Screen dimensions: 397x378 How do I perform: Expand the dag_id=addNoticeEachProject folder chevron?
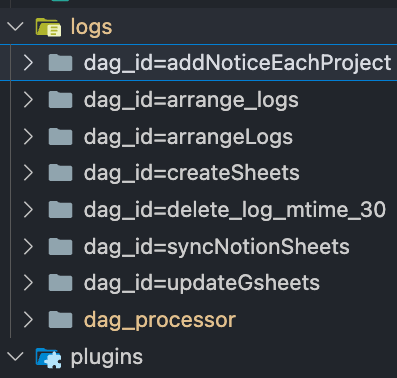pyautogui.click(x=28, y=63)
